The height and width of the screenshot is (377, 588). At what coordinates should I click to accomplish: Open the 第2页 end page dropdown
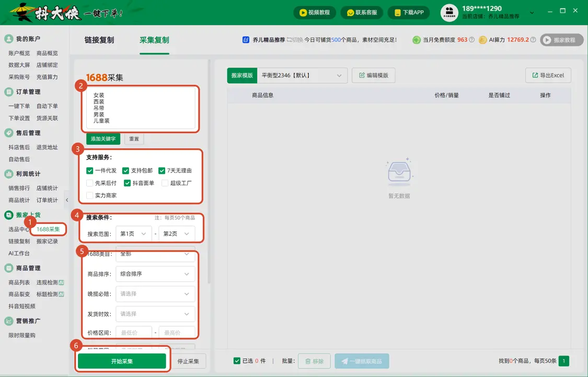177,234
